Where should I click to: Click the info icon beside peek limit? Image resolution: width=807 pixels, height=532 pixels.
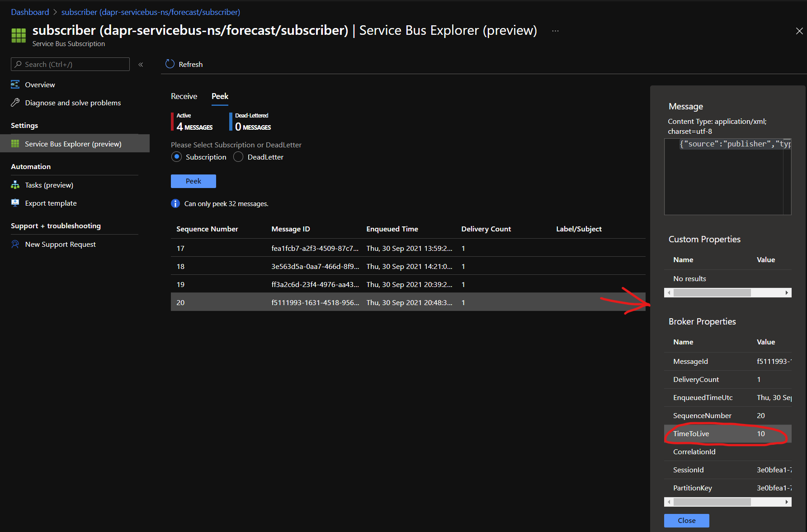[x=175, y=204]
